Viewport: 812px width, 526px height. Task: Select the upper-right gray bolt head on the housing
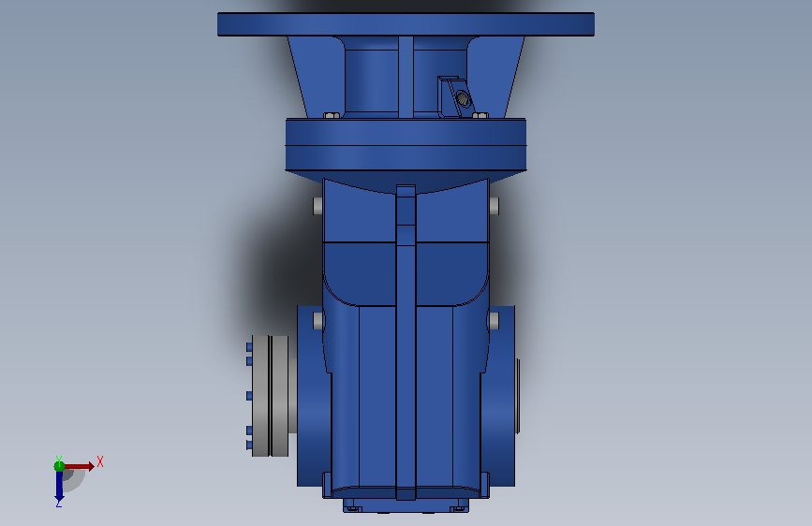(494, 206)
